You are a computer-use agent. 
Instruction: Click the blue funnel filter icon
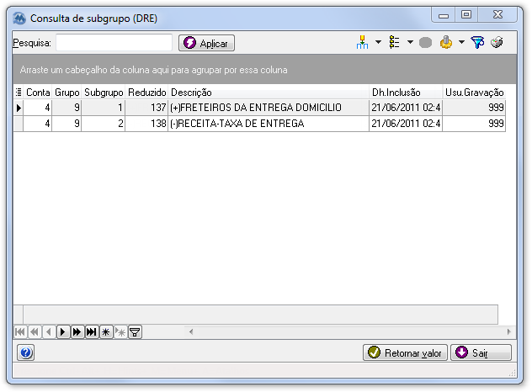click(477, 43)
